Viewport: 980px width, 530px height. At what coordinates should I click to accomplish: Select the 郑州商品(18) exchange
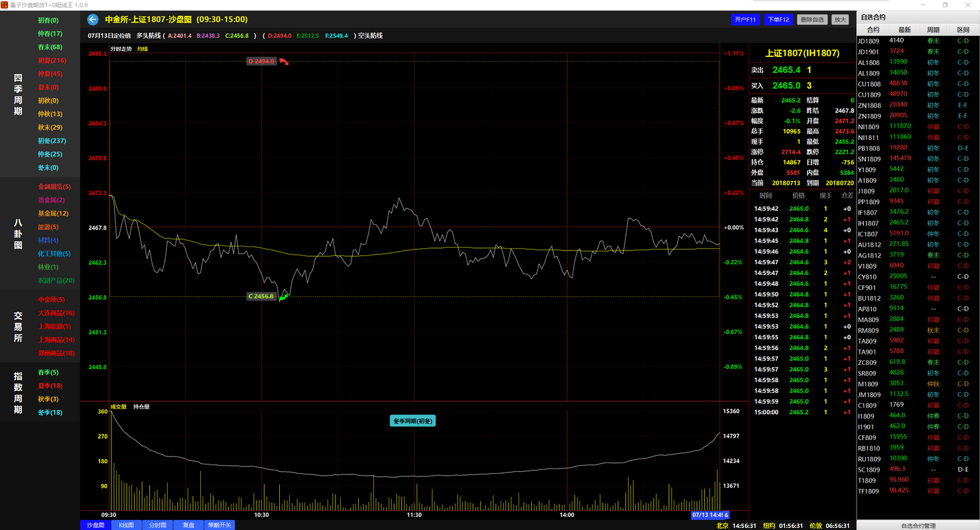[56, 353]
